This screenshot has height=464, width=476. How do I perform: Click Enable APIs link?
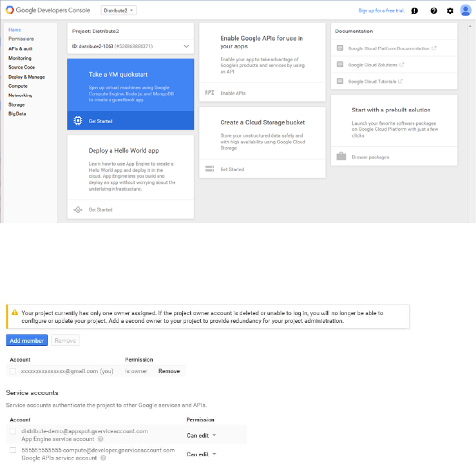pos(233,93)
